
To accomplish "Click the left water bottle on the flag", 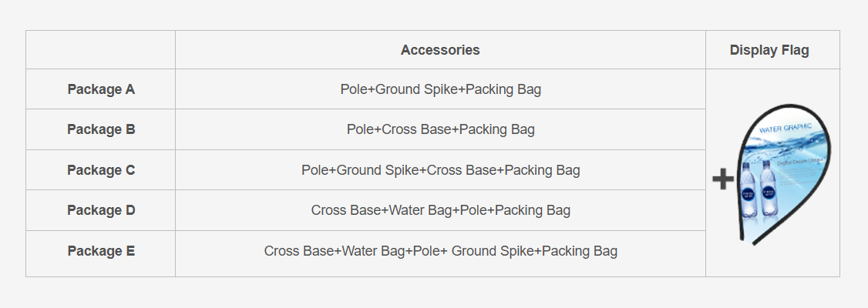I will (x=749, y=192).
